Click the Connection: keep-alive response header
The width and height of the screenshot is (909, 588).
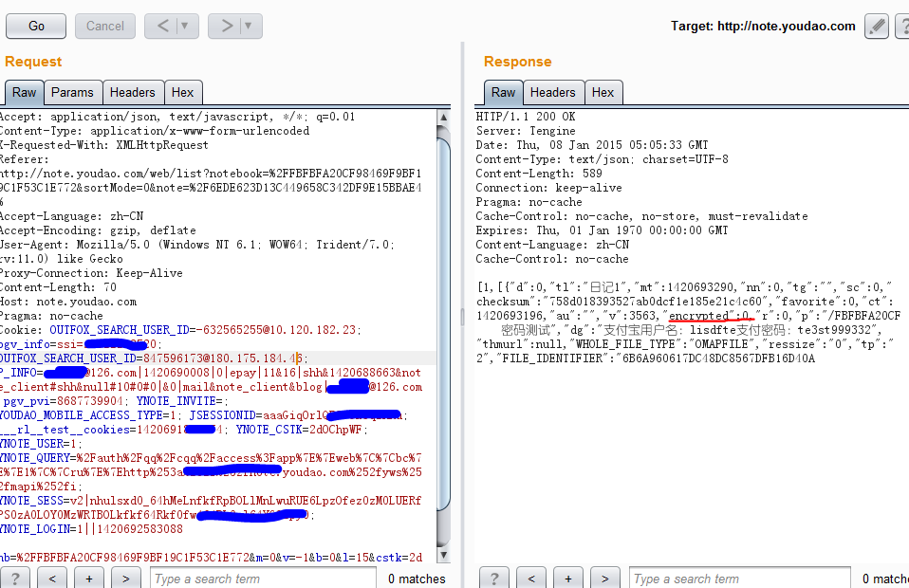tap(548, 188)
